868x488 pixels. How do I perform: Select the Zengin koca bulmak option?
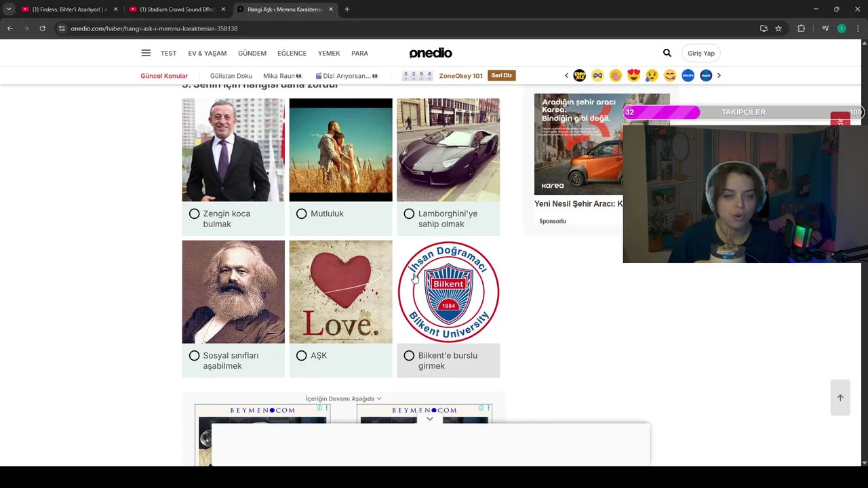click(194, 214)
